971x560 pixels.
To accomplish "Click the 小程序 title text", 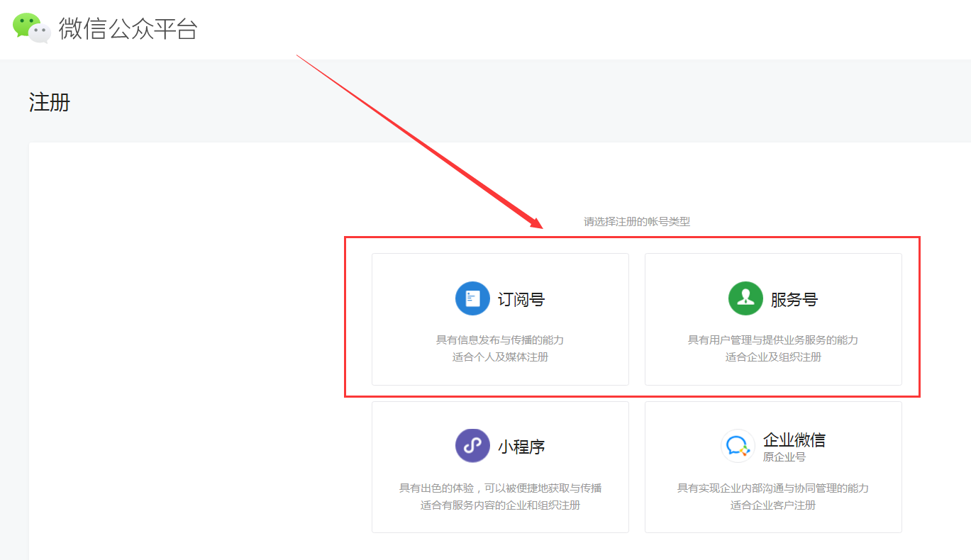I will coord(521,447).
